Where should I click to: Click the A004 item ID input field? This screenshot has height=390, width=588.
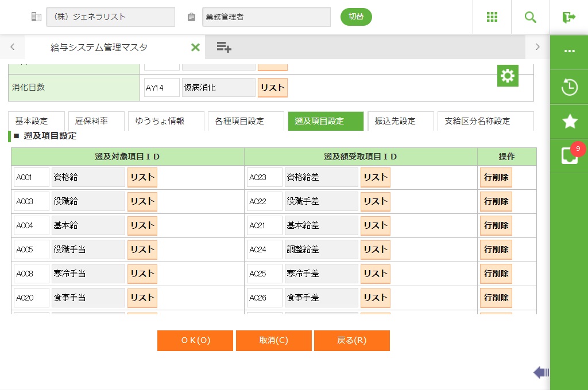coord(32,225)
